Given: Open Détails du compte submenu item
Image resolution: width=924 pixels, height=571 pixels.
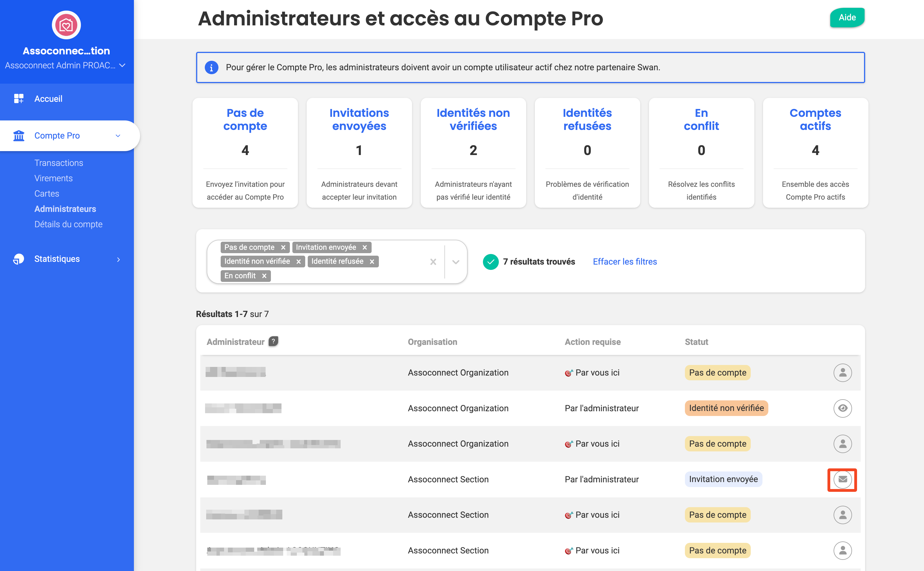Looking at the screenshot, I should click(x=68, y=224).
